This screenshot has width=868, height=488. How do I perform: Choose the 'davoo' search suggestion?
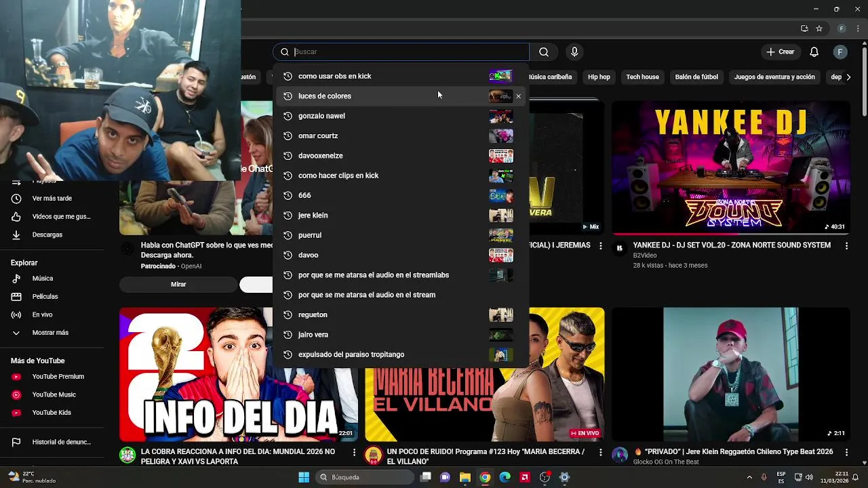401,255
